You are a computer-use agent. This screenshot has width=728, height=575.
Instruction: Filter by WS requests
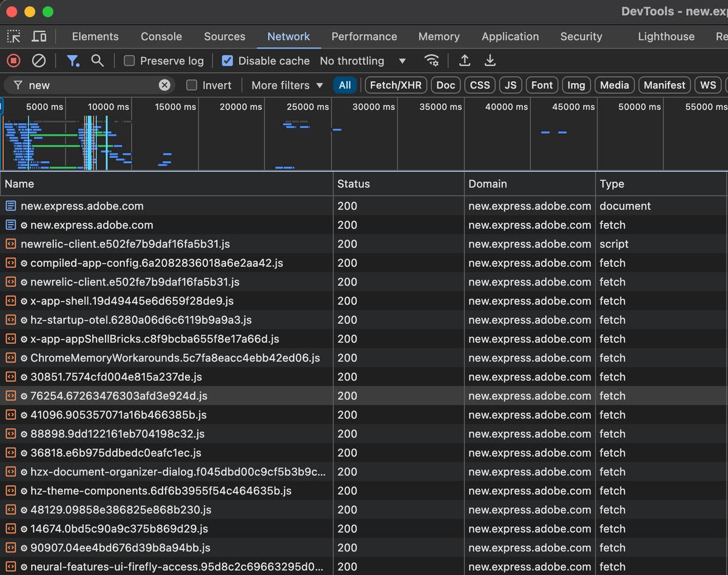tap(708, 85)
